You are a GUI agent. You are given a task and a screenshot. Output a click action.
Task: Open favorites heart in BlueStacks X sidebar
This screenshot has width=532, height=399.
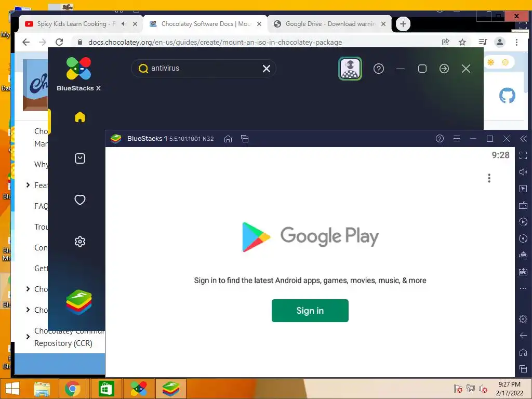click(79, 200)
